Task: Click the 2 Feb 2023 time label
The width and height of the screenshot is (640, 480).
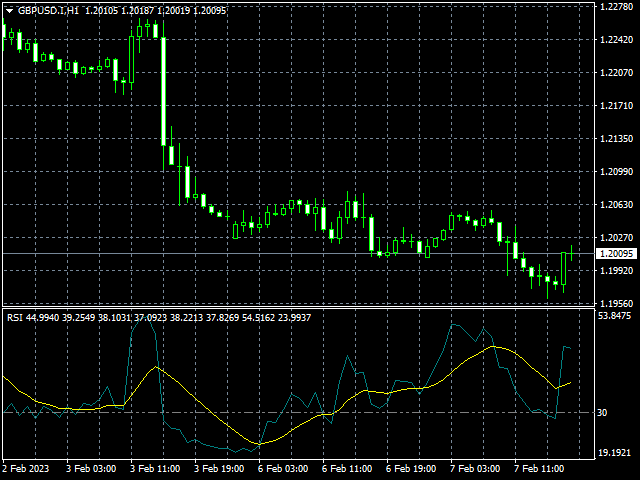Action: (x=26, y=469)
